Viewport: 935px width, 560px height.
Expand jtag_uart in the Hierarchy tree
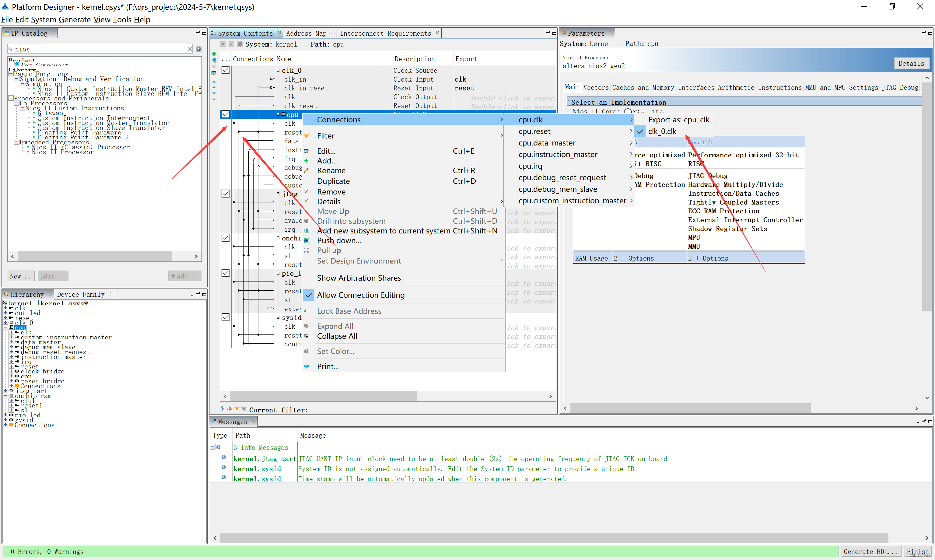5,390
